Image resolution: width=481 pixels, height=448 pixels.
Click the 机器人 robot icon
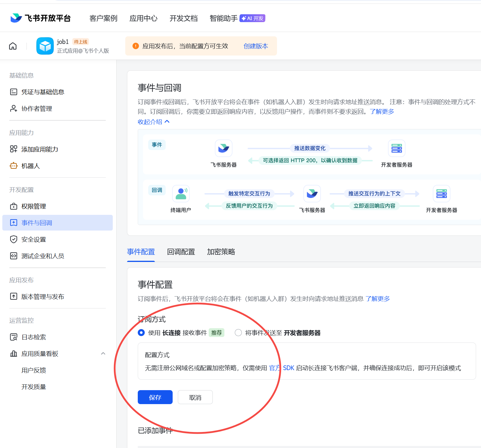tap(14, 166)
